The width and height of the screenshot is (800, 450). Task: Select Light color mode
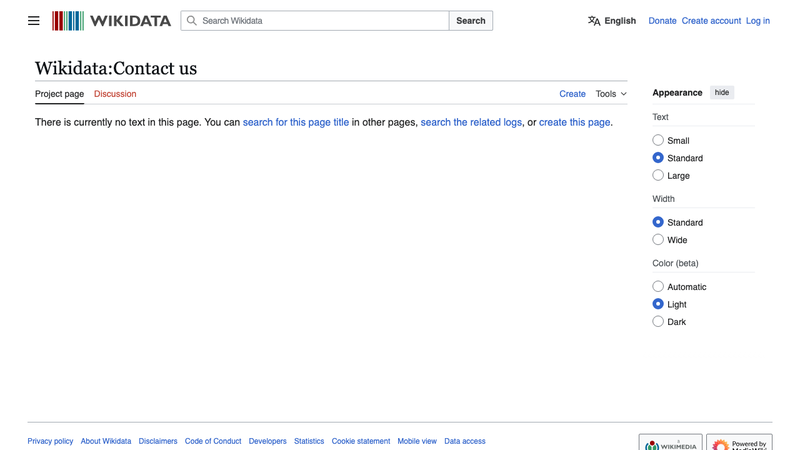658,304
